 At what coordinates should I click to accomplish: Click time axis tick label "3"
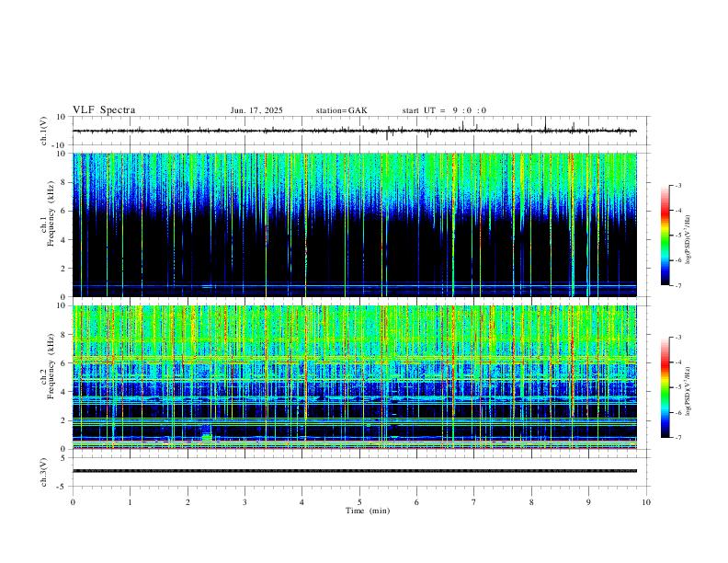tap(245, 502)
